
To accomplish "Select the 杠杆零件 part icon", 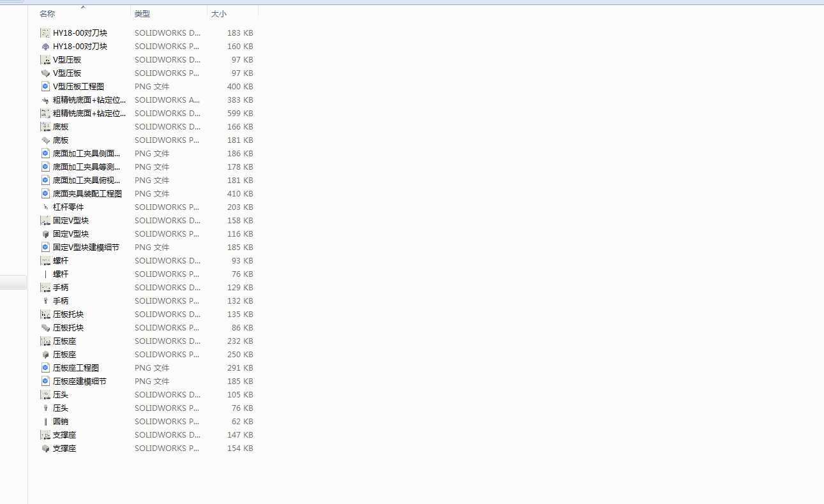I will [45, 207].
